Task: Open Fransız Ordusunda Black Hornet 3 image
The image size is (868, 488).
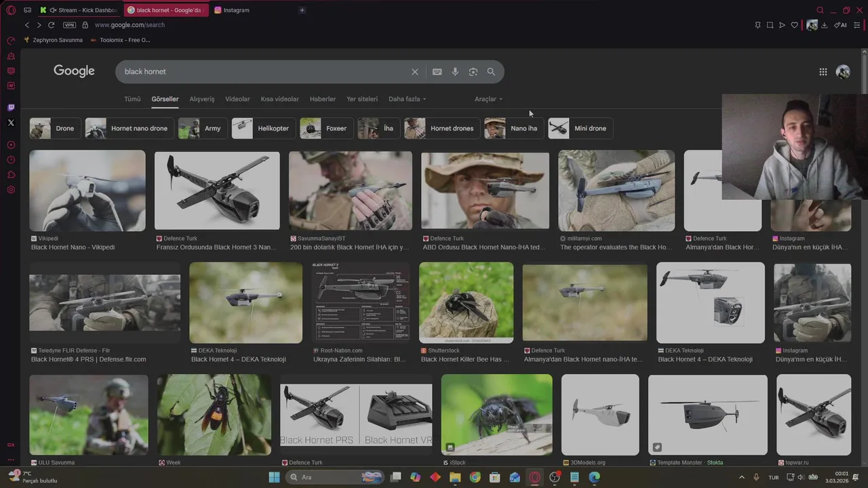Action: pyautogui.click(x=217, y=190)
